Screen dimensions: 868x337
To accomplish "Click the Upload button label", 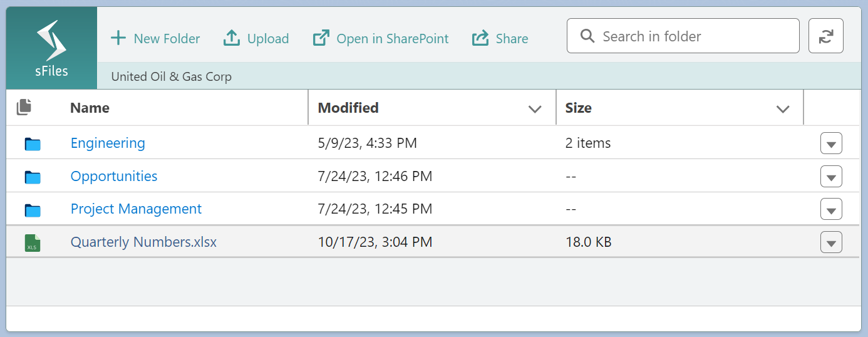I will [x=268, y=39].
